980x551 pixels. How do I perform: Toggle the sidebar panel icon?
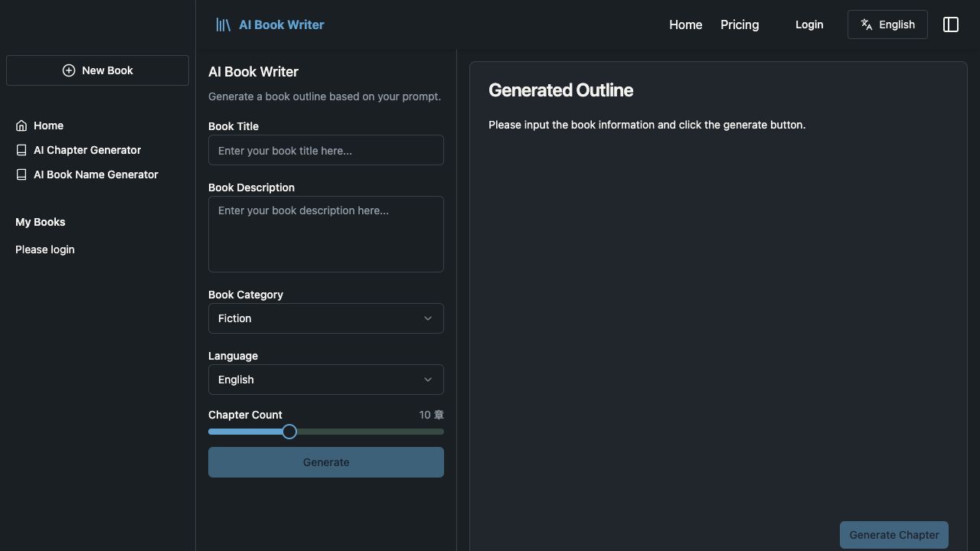950,24
